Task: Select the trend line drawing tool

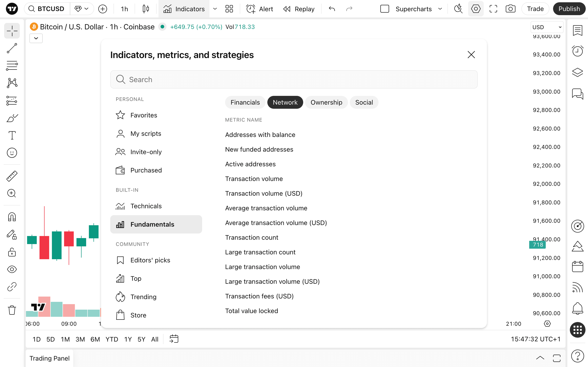Action: point(12,48)
